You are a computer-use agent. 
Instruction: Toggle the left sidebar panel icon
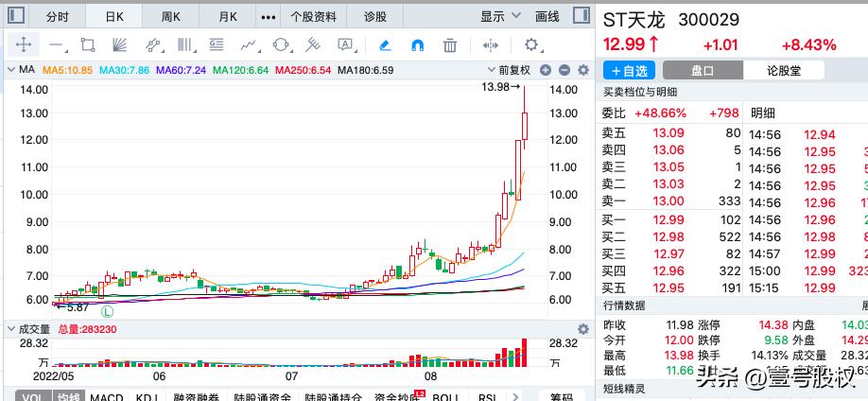[17, 15]
